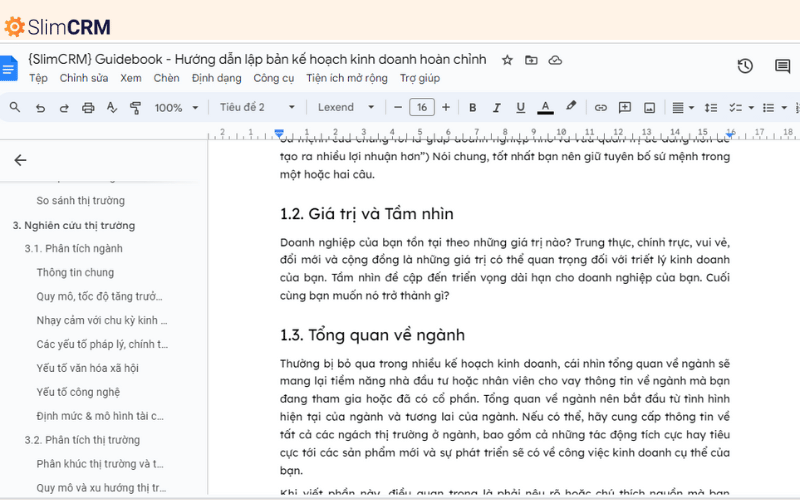Image resolution: width=800 pixels, height=500 pixels.
Task: Jump to 3.2. Phân tích thị trường
Action: (82, 440)
